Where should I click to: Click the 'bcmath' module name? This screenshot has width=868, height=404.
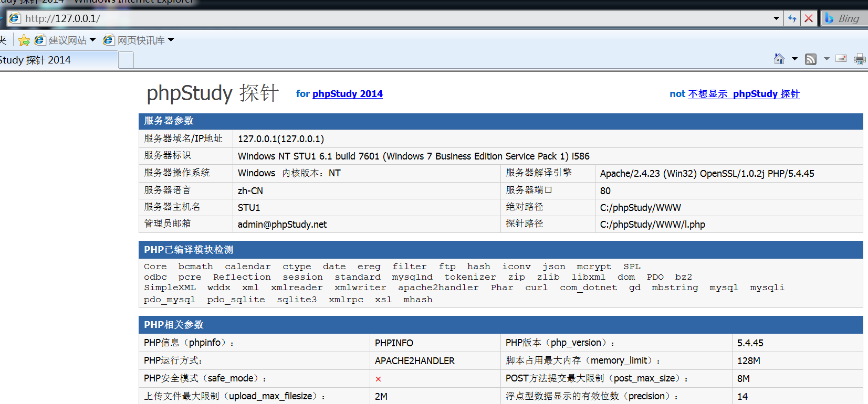pos(195,267)
